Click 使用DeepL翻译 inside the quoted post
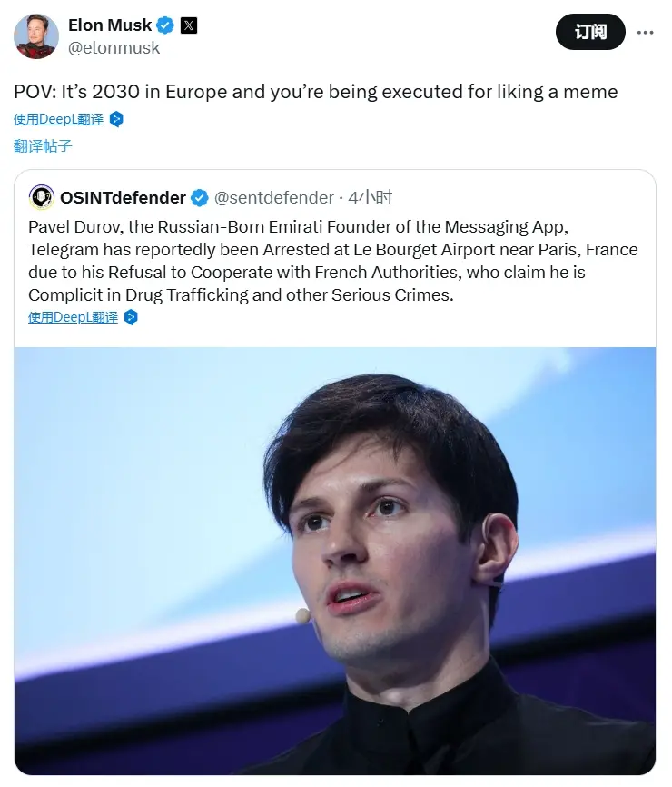Image resolution: width=672 pixels, height=787 pixels. pyautogui.click(x=74, y=317)
